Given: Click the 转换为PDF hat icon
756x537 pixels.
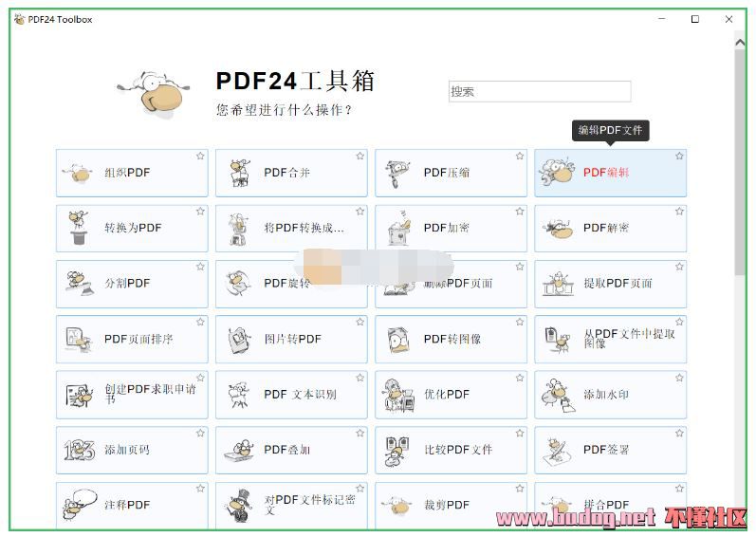Looking at the screenshot, I should pyautogui.click(x=79, y=228).
